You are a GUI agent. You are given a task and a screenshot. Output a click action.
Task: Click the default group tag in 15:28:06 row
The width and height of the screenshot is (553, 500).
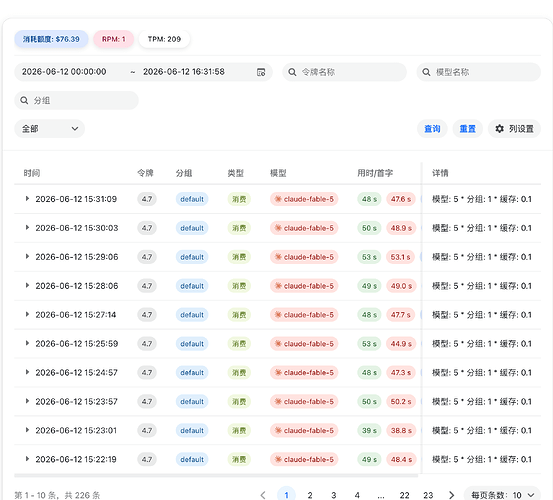(192, 286)
